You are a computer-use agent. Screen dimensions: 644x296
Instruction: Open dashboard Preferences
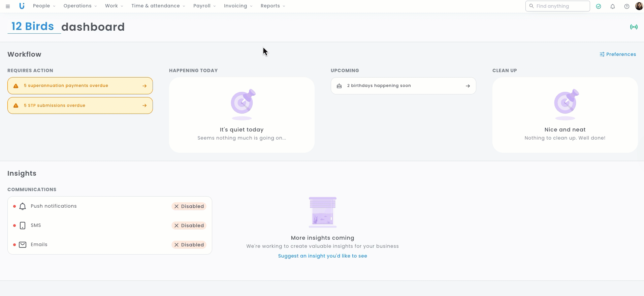[618, 54]
